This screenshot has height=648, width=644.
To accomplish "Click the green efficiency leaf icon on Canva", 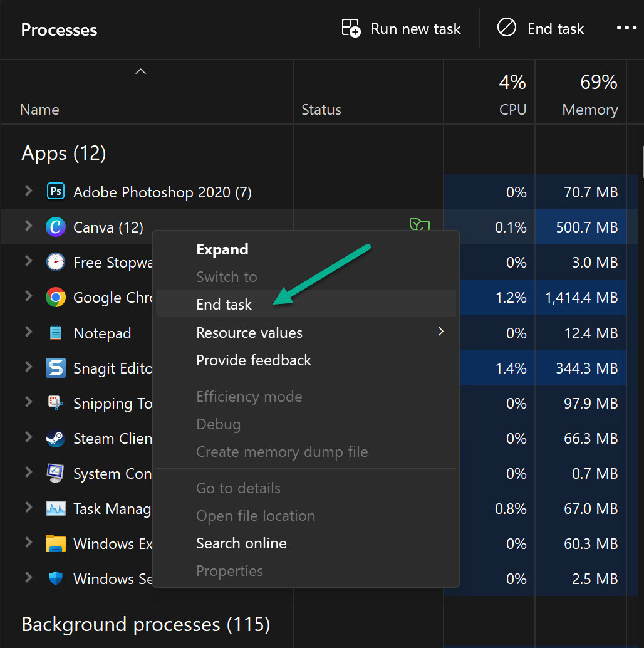I will click(x=420, y=225).
